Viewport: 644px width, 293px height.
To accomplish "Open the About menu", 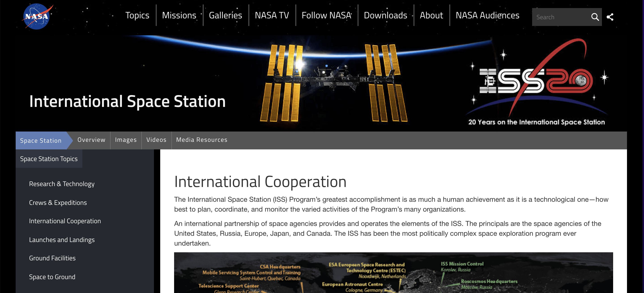I will coord(431,15).
